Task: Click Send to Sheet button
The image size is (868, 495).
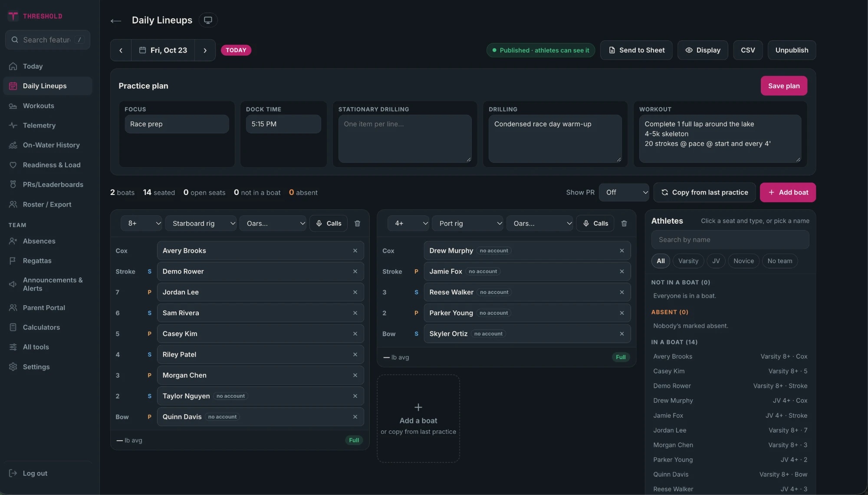Action: point(636,50)
